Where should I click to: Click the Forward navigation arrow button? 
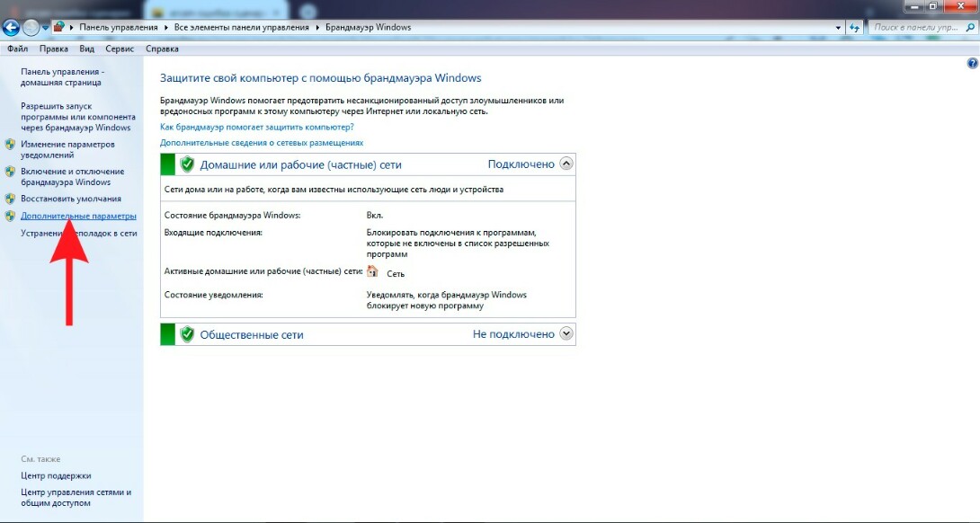(31, 28)
